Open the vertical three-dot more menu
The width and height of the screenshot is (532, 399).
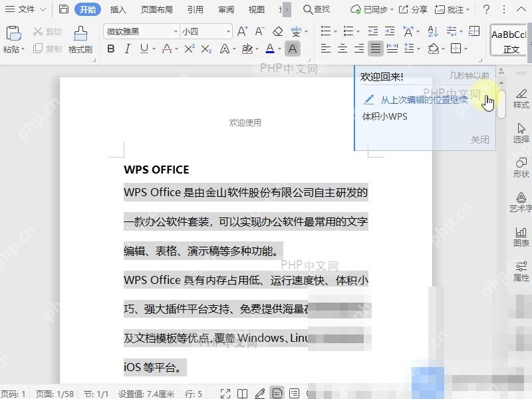(x=504, y=9)
